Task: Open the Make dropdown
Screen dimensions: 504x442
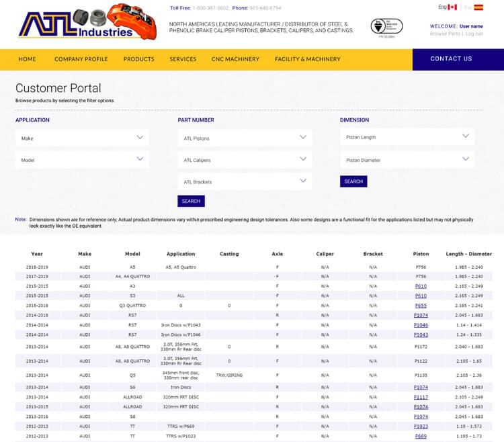Action: 82,138
